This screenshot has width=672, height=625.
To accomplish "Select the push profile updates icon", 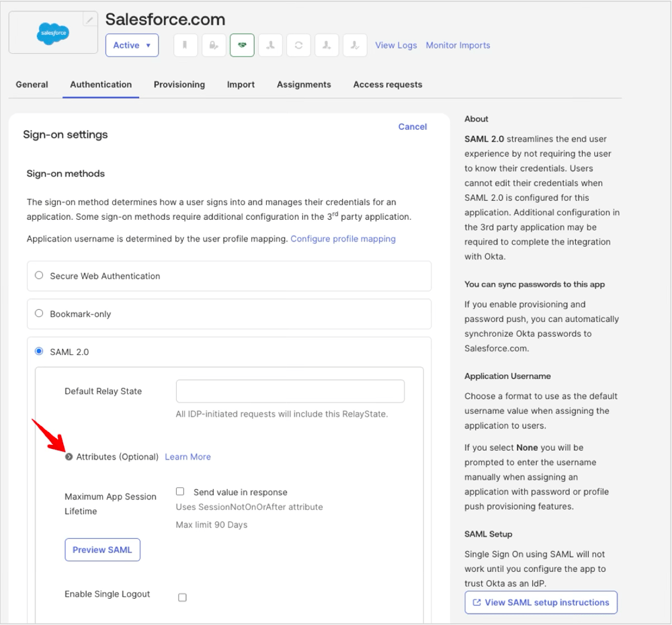I will 355,45.
